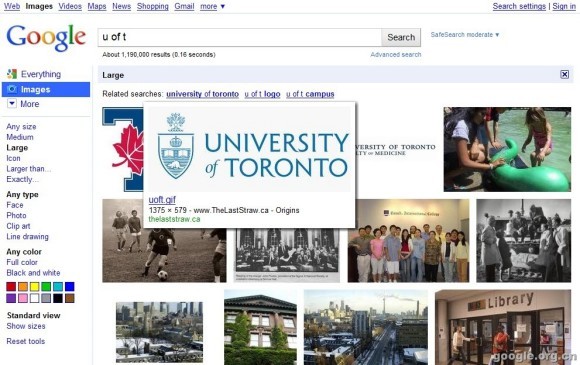Click the Google logo
This screenshot has width=580, height=365.
click(46, 37)
